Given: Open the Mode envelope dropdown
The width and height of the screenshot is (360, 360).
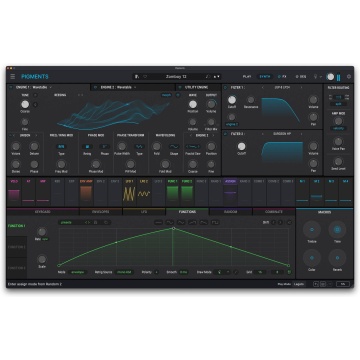Looking at the screenshot, I should (x=77, y=272).
